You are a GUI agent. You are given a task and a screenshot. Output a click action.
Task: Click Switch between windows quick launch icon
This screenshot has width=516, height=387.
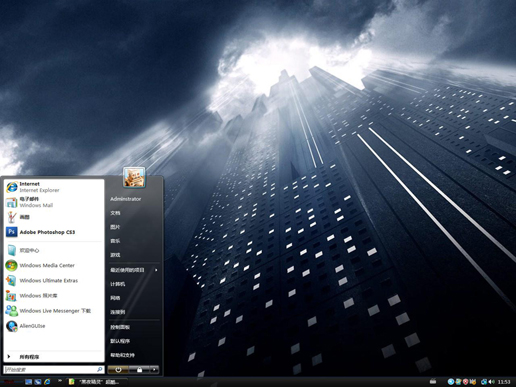click(x=38, y=382)
